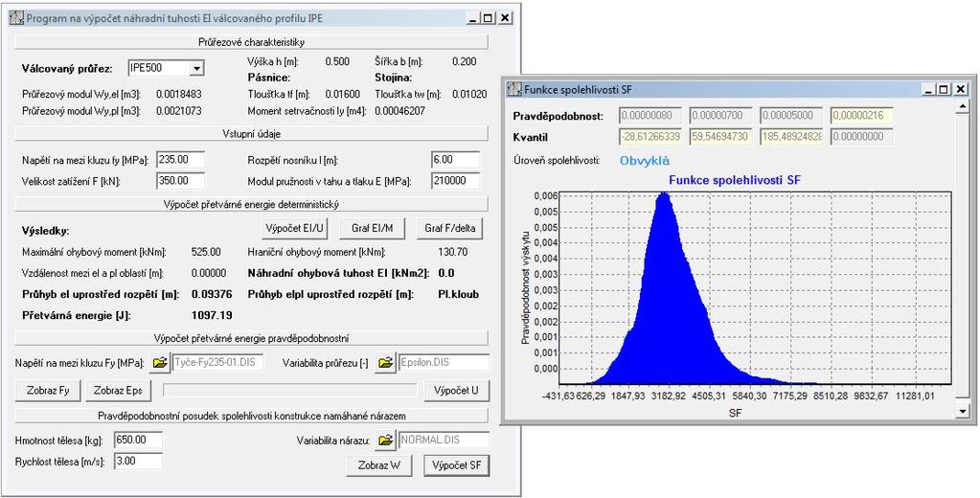The image size is (980, 498).
Task: Click the Pl.kloub result value
Action: tap(459, 294)
